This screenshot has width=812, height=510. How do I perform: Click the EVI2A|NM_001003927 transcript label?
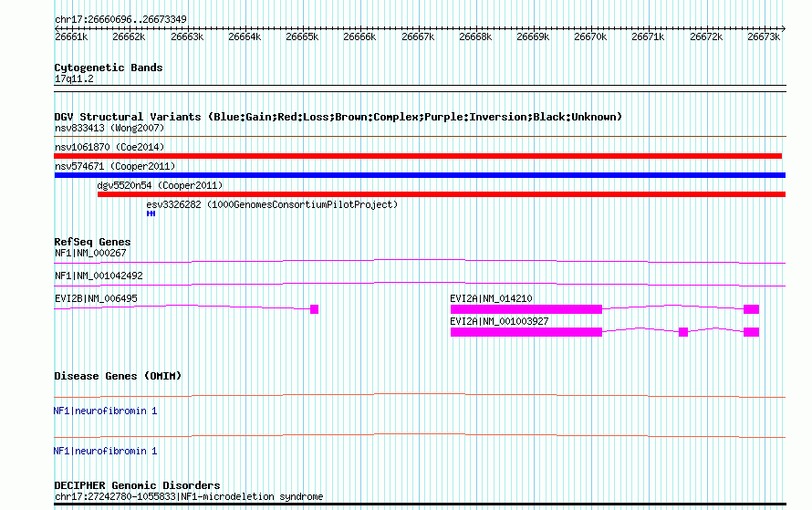(x=499, y=321)
